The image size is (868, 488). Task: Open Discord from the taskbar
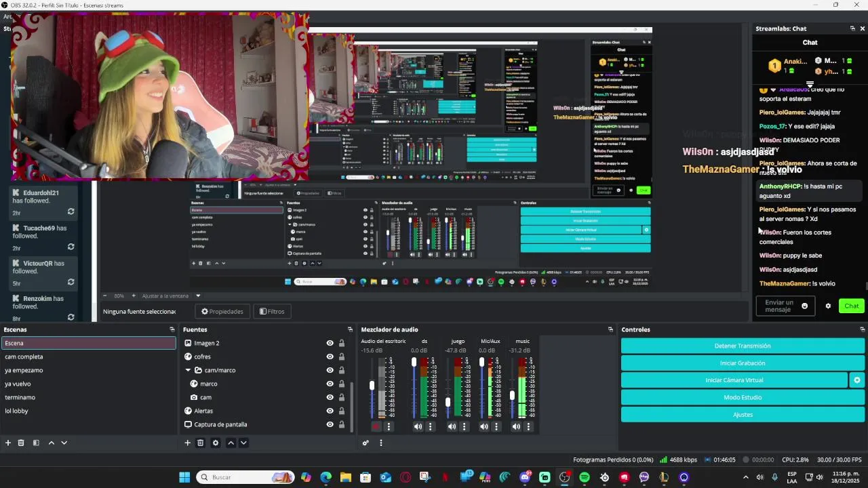click(525, 477)
